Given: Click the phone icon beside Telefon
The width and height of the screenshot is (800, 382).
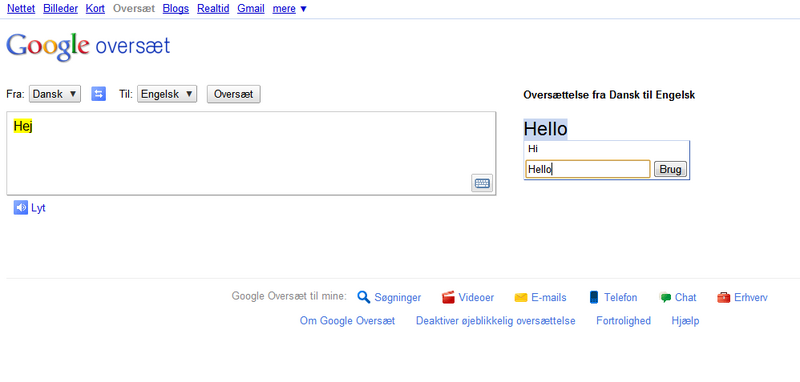Looking at the screenshot, I should click(x=593, y=297).
